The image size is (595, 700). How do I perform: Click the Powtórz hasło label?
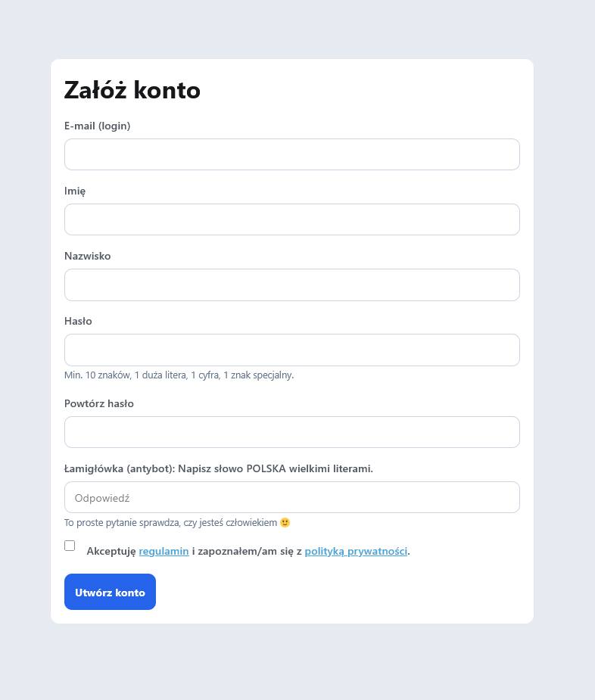pos(99,403)
